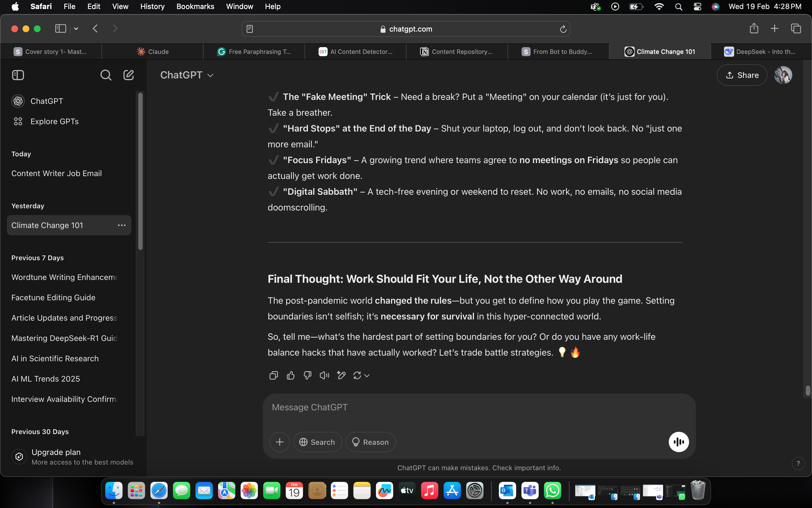The height and width of the screenshot is (508, 812).
Task: Open the Bookmarks menu
Action: pyautogui.click(x=195, y=6)
